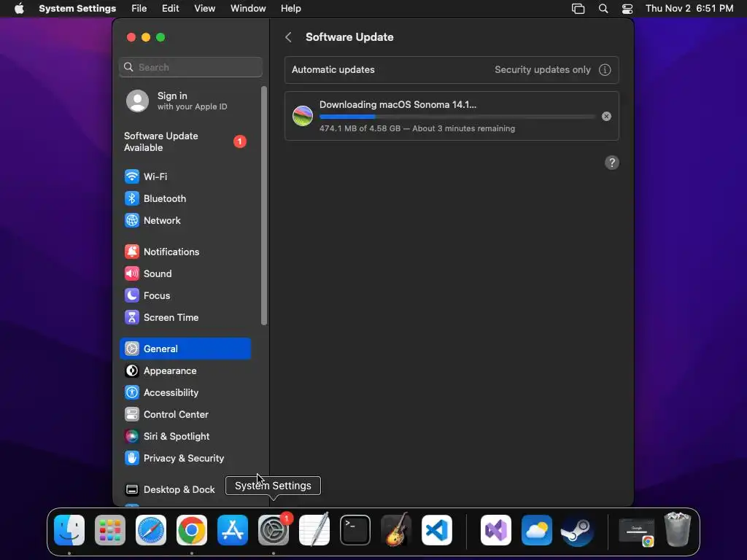Open Appearance settings in sidebar
This screenshot has height=560, width=747.
185,370
